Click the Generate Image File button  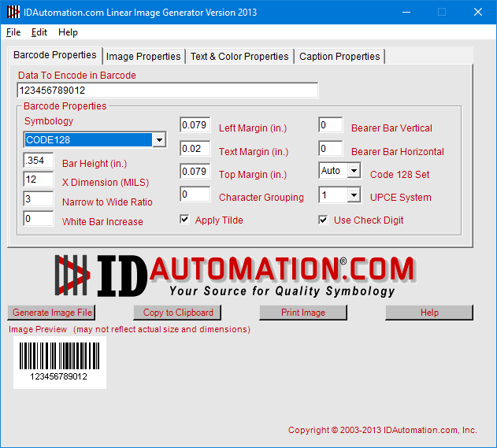(51, 313)
